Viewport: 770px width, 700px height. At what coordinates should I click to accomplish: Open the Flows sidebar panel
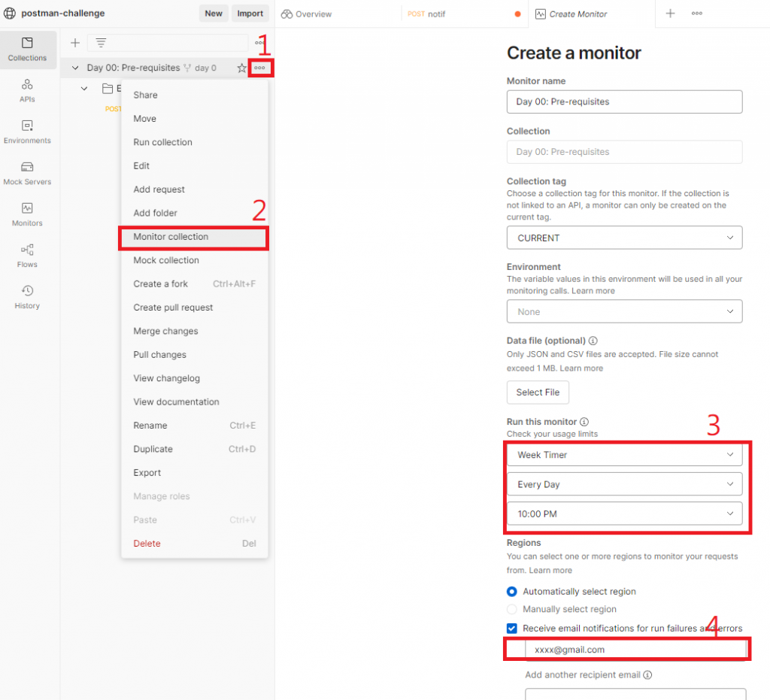28,256
